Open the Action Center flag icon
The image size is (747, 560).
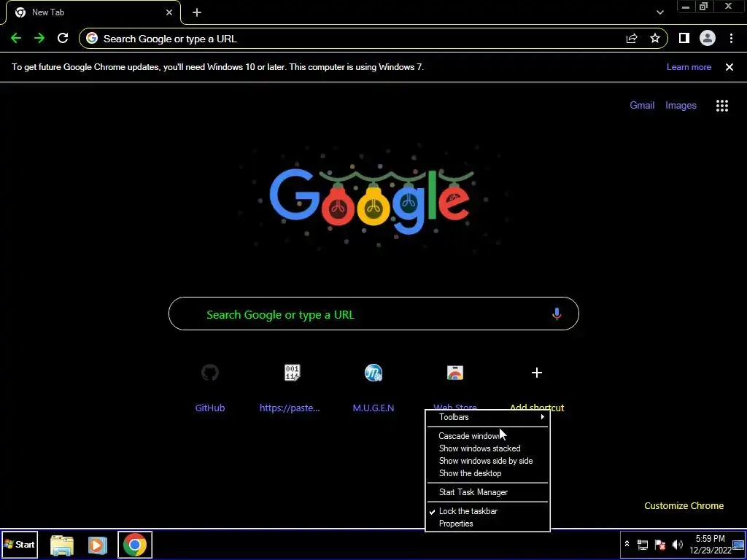coord(659,545)
